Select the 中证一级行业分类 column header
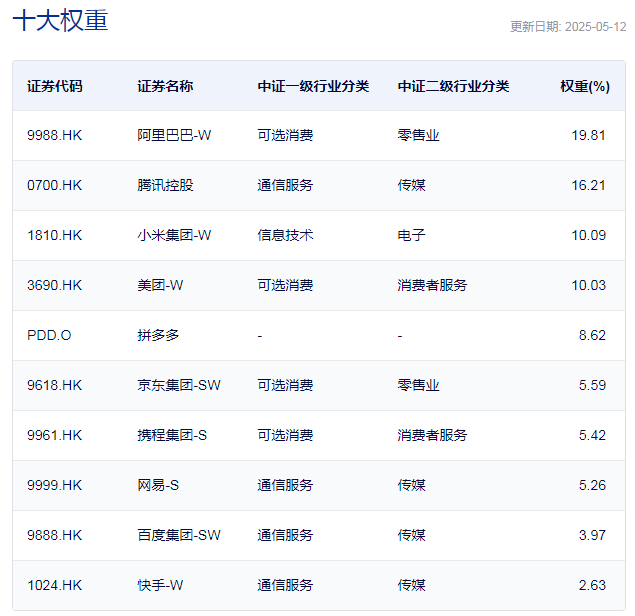 pyautogui.click(x=313, y=86)
